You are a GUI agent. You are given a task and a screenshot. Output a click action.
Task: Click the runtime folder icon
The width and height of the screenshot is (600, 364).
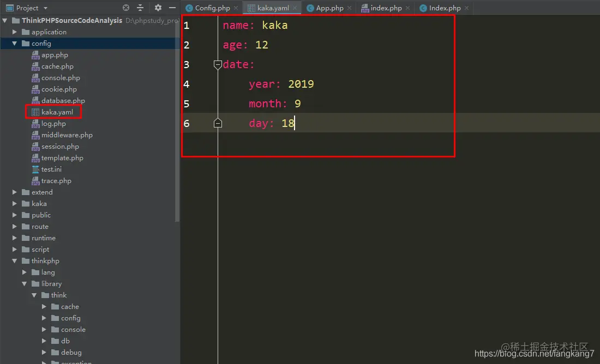point(26,238)
